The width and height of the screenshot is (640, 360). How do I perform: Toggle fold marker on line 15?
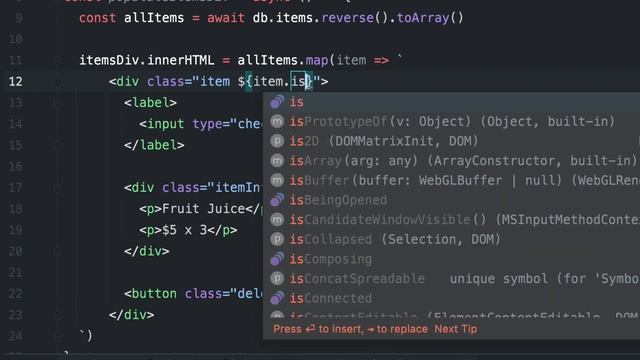coord(58,145)
